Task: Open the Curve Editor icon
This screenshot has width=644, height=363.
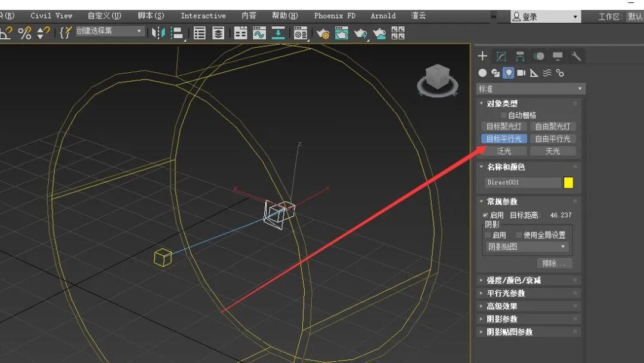Action: click(x=259, y=33)
